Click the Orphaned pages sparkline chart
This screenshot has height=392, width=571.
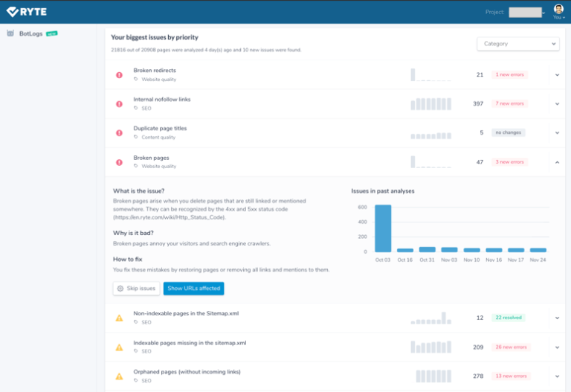click(433, 376)
